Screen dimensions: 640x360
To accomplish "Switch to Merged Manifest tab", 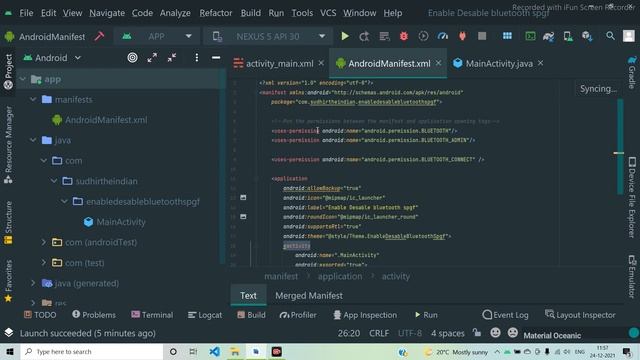I will click(x=309, y=296).
